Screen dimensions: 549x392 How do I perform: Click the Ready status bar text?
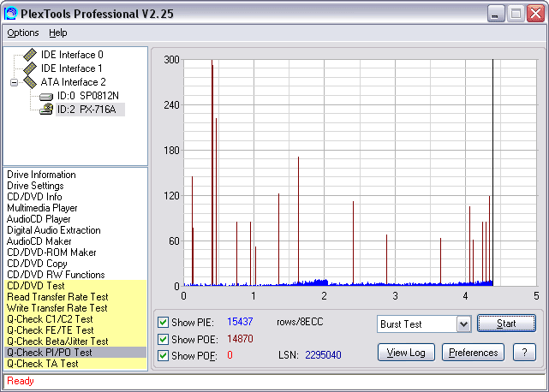point(21,381)
